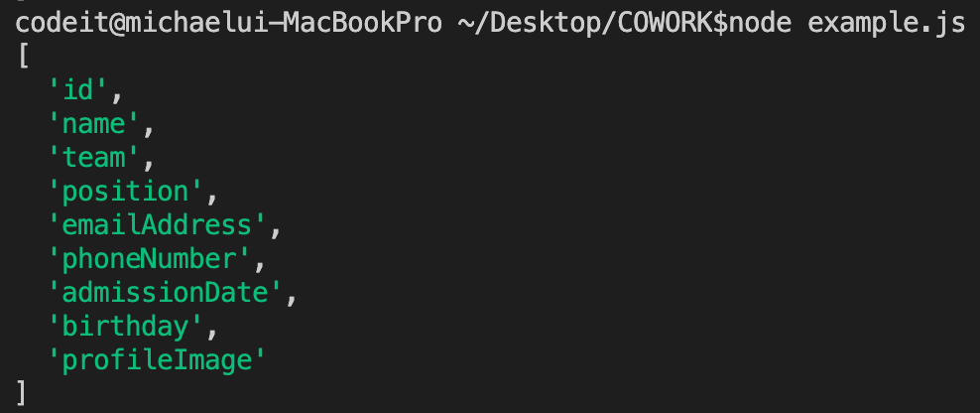The image size is (980, 413).
Task: Click the closing square bracket of the output
Action: [x=23, y=393]
